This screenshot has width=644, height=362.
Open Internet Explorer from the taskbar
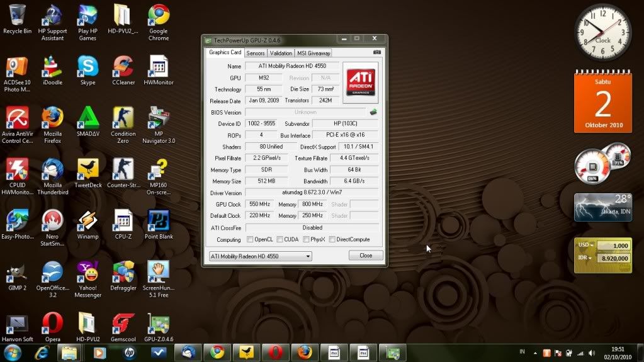42,353
